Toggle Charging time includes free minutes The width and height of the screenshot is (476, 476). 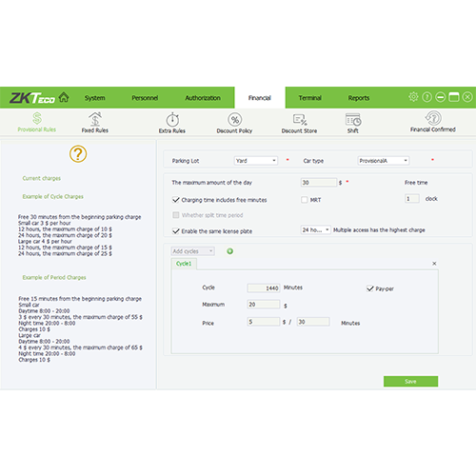point(176,200)
